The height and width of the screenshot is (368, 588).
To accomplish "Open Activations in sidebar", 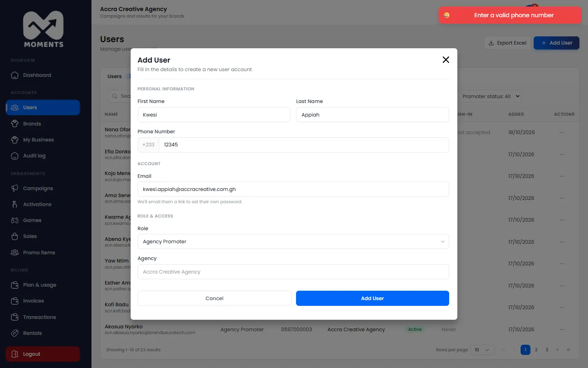I will [x=43, y=204].
